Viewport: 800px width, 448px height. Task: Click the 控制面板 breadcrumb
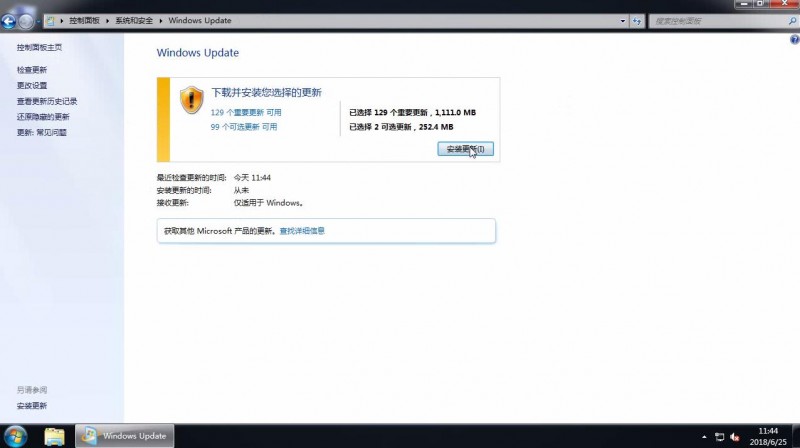[x=85, y=21]
